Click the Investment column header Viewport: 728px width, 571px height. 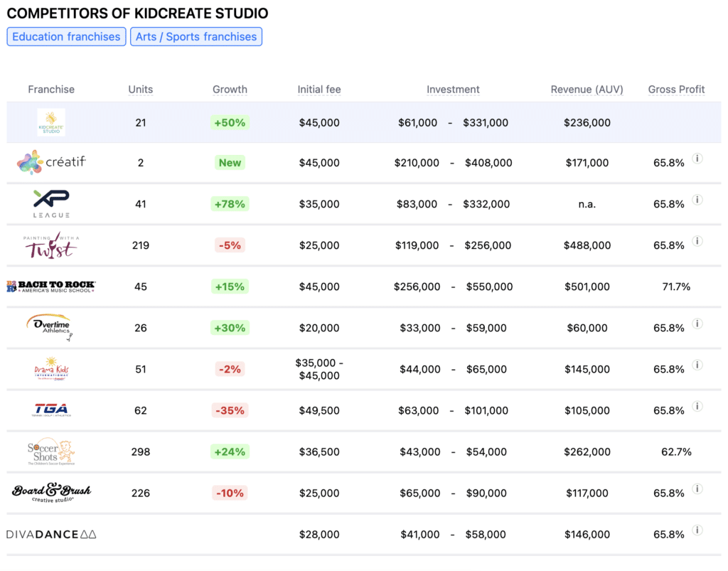click(453, 89)
